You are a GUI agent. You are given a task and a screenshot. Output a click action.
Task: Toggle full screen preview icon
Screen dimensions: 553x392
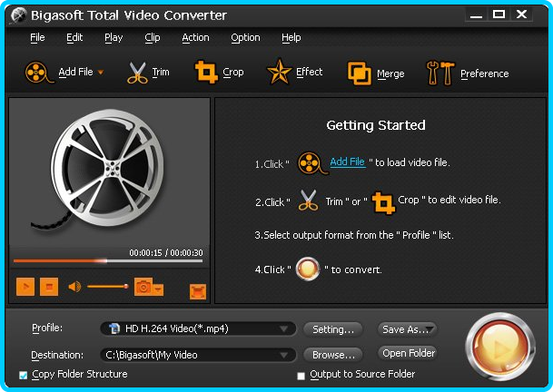(x=198, y=291)
